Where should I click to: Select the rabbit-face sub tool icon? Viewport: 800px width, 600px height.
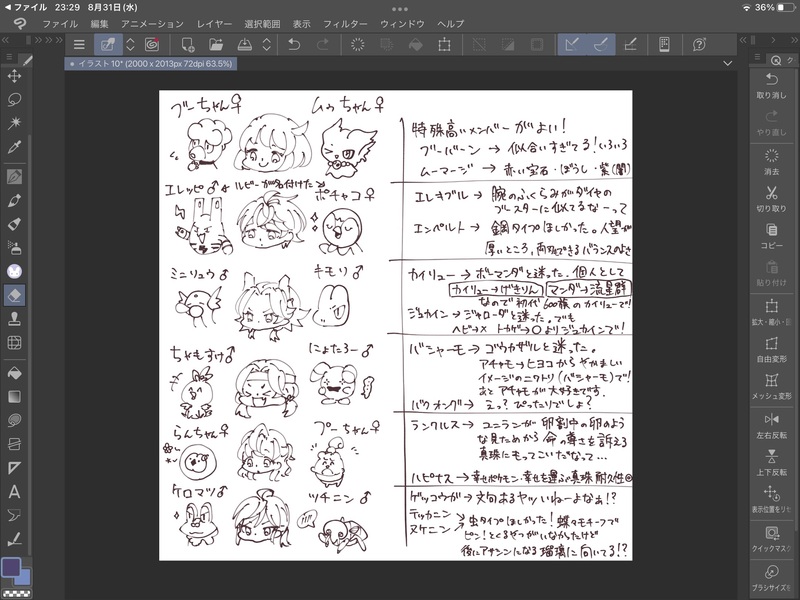click(14, 271)
